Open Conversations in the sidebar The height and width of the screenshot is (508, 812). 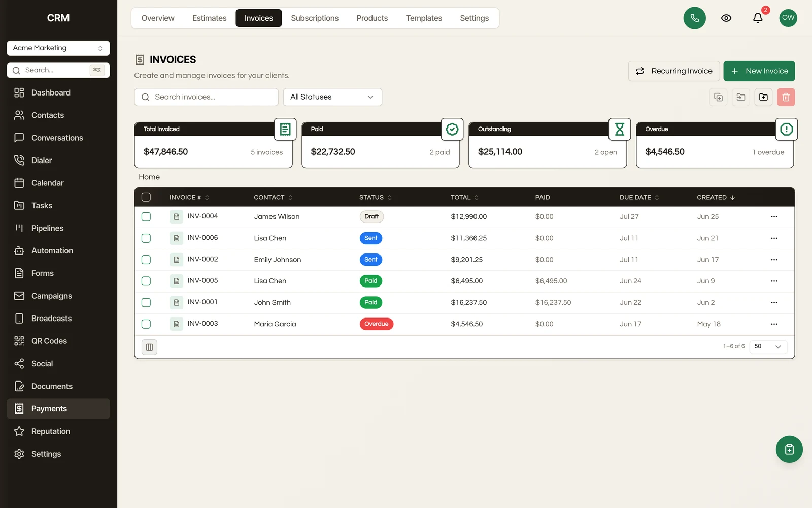pos(58,138)
